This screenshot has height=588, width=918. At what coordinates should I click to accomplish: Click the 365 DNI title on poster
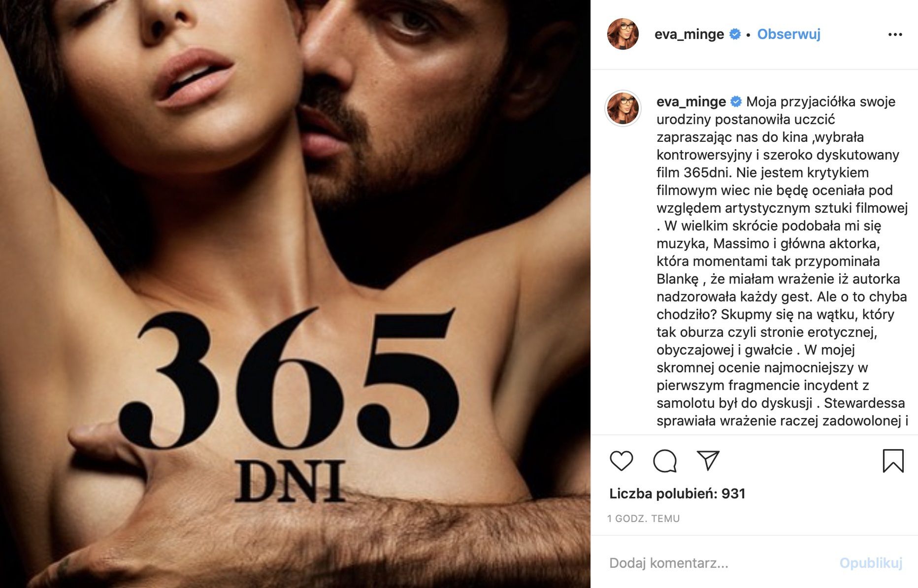[290, 403]
